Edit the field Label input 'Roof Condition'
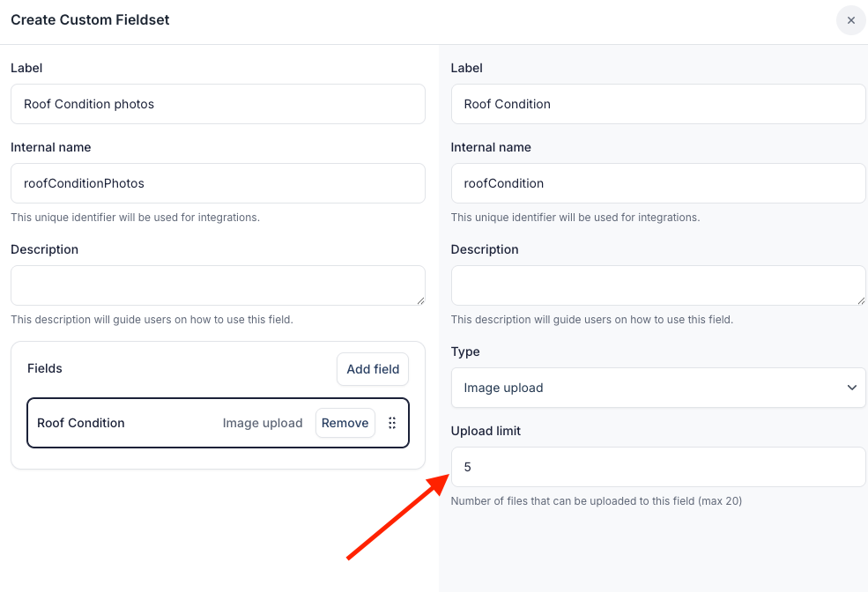 pyautogui.click(x=657, y=104)
